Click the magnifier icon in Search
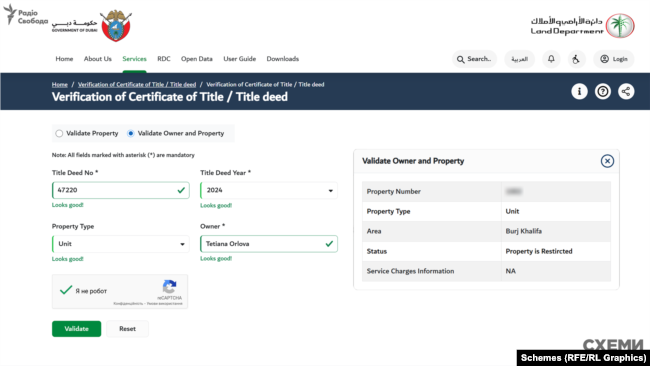The height and width of the screenshot is (366, 650). tap(461, 59)
